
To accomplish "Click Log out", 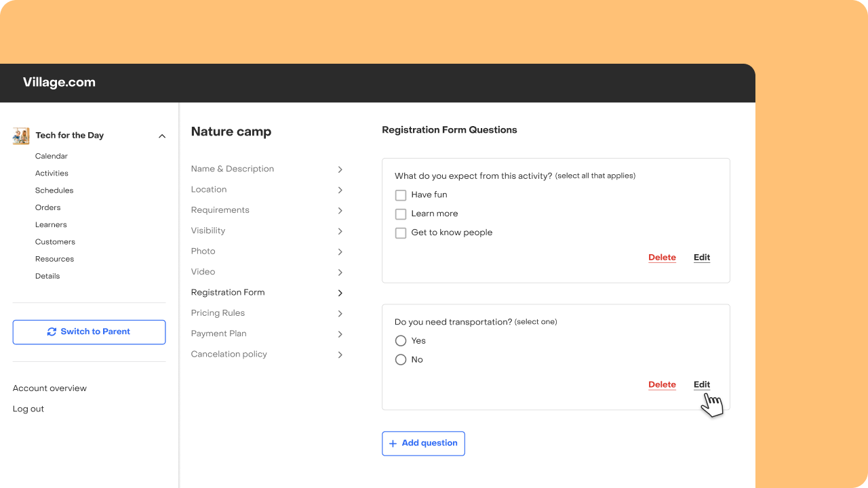I will pyautogui.click(x=28, y=409).
